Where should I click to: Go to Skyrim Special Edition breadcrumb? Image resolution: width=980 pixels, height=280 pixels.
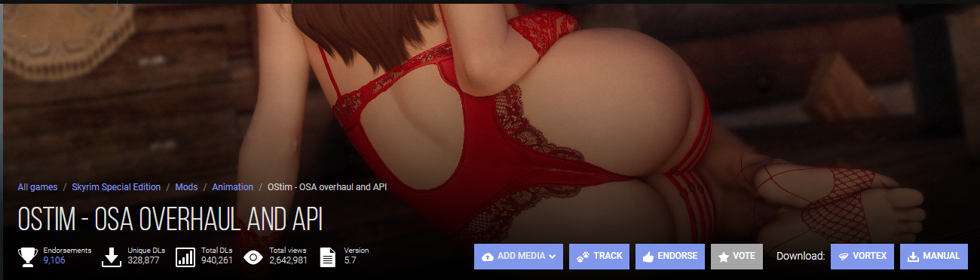point(116,186)
